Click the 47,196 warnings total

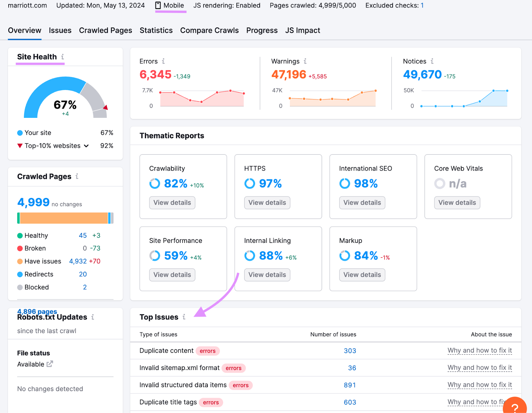pyautogui.click(x=289, y=75)
